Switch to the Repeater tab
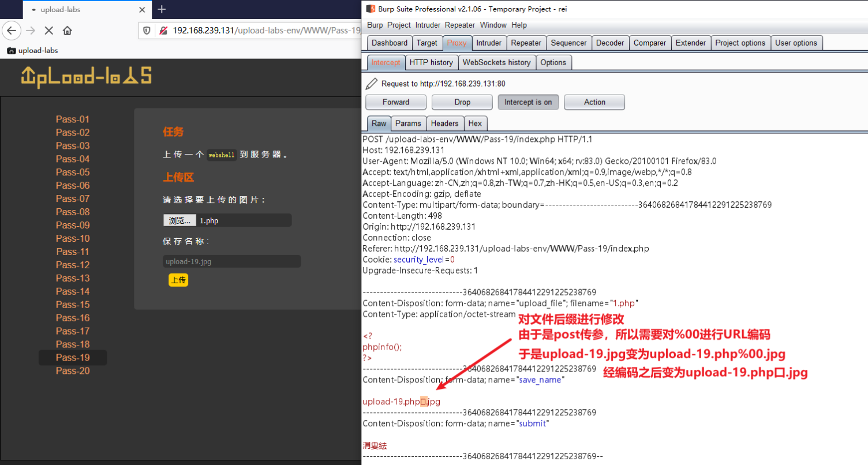 pos(526,43)
